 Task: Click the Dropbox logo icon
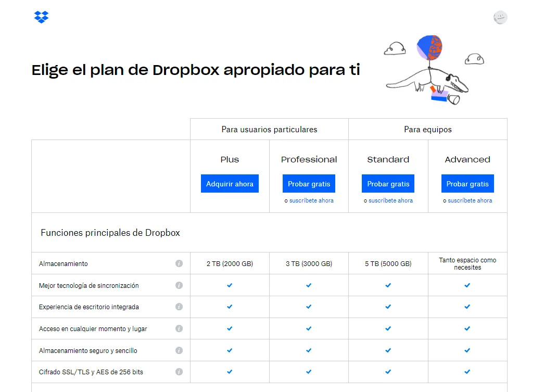41,17
